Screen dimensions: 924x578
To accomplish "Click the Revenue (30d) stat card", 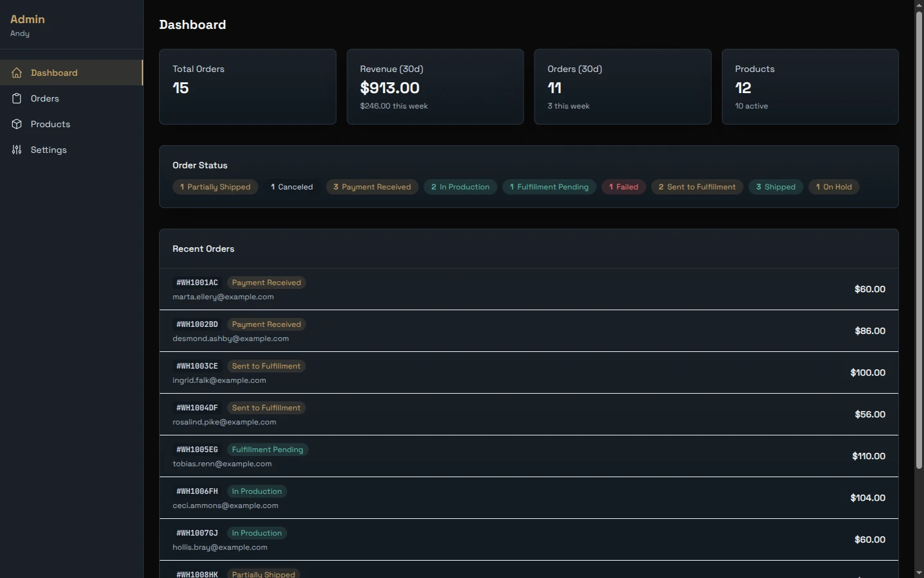I will (435, 87).
